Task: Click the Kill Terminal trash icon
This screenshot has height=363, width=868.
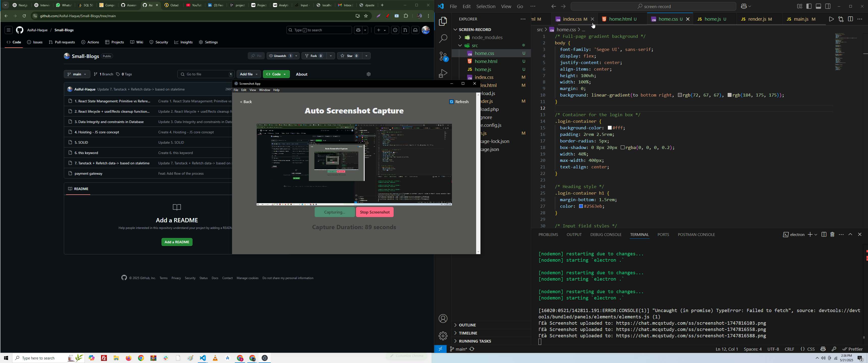Action: [832, 234]
